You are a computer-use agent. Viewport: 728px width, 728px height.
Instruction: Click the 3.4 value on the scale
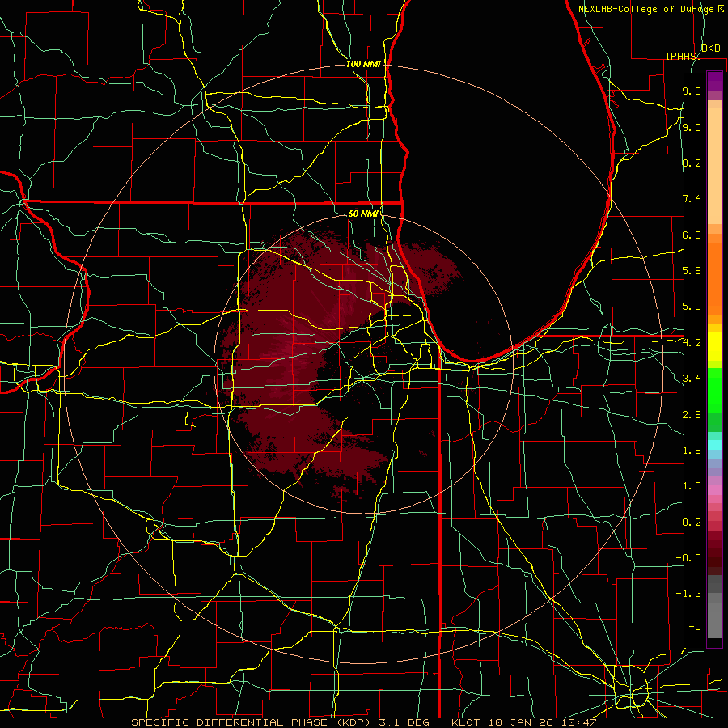pos(692,379)
